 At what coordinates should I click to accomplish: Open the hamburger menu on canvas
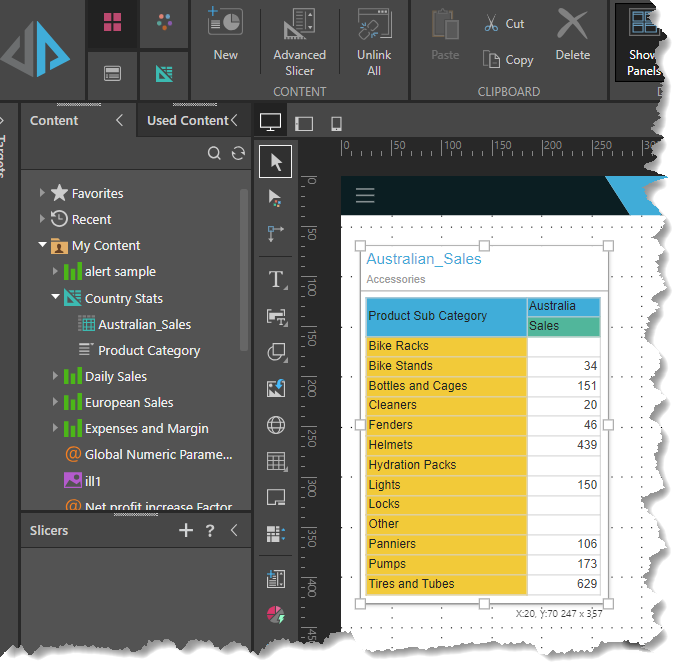coord(365,196)
